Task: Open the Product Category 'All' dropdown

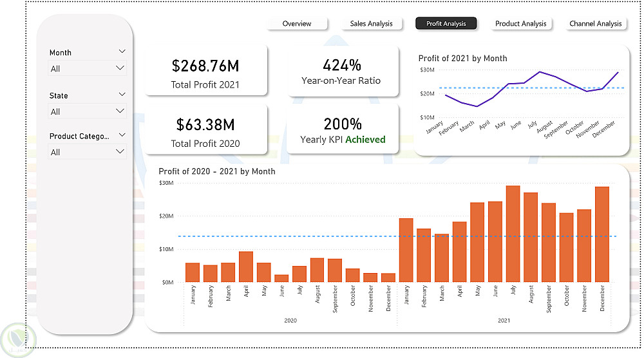Action: (x=87, y=152)
